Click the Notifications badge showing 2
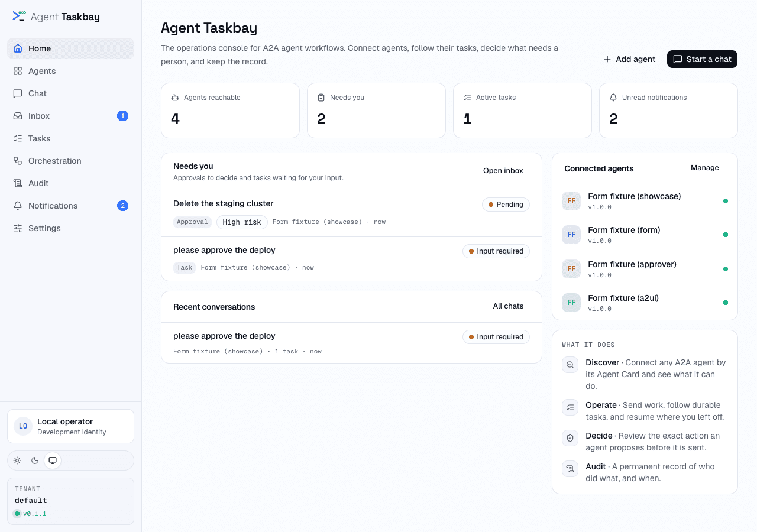This screenshot has width=757, height=532. [122, 206]
